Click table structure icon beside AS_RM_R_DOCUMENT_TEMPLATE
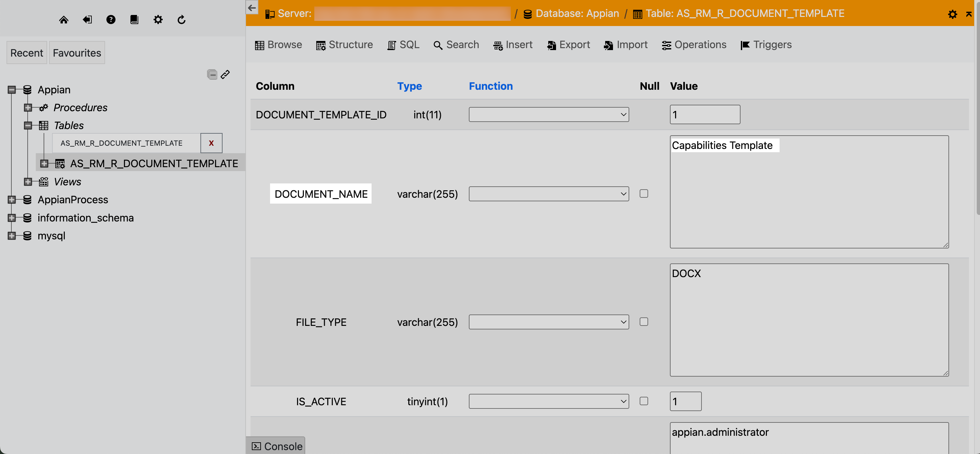980x454 pixels. 60,164
